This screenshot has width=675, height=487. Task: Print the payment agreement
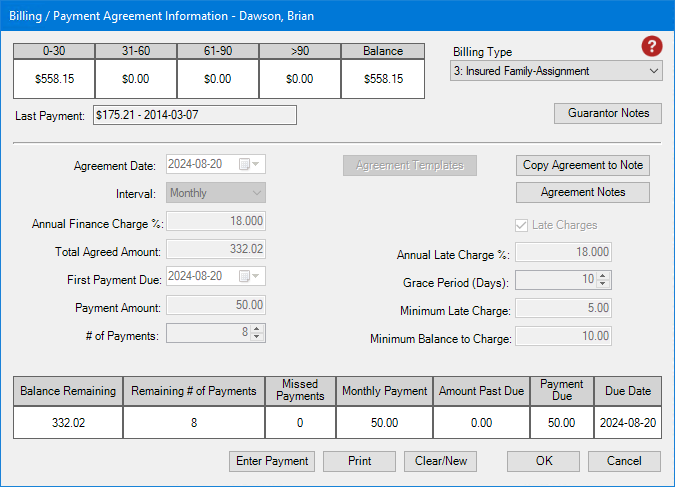tap(359, 461)
